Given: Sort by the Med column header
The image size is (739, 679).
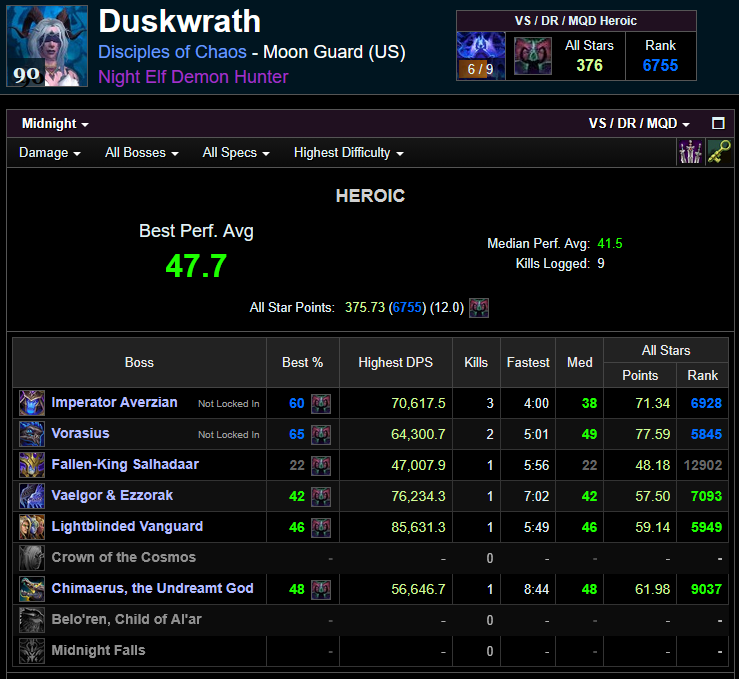Looking at the screenshot, I should 579,362.
